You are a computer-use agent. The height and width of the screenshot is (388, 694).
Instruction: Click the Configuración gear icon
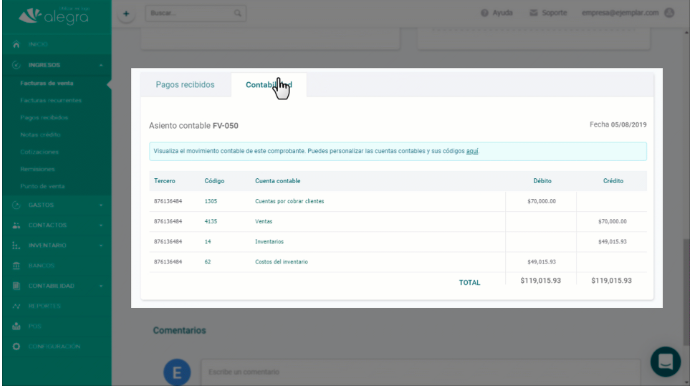tap(16, 346)
